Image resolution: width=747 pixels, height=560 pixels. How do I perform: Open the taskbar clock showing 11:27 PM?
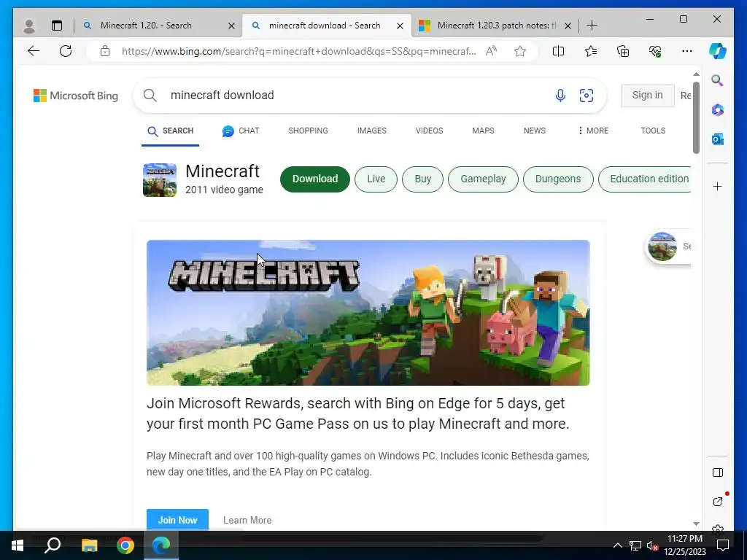[685, 545]
